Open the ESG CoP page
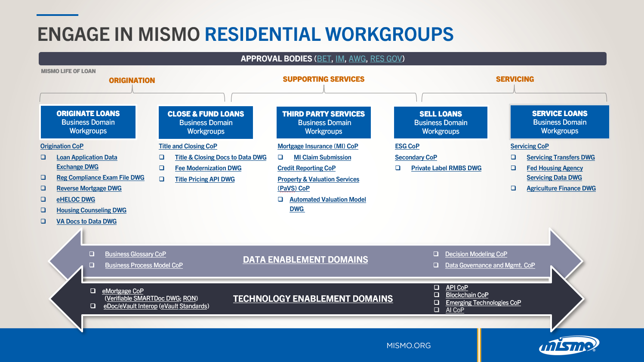The width and height of the screenshot is (644, 362). coord(406,146)
